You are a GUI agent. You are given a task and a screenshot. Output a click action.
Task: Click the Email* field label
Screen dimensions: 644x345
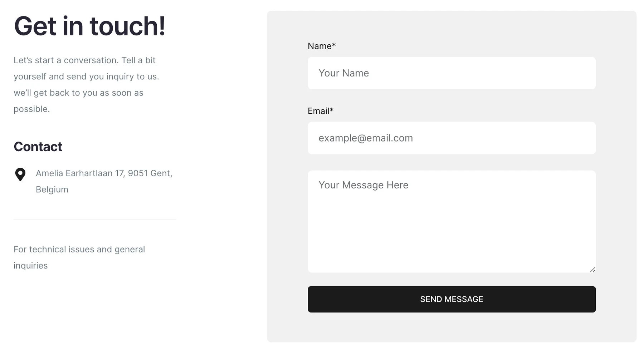pyautogui.click(x=321, y=111)
